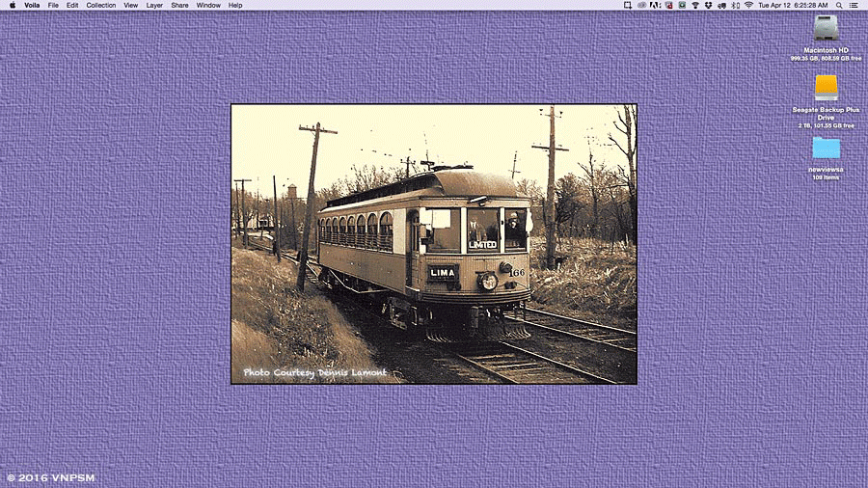Open the File menu

(x=53, y=5)
